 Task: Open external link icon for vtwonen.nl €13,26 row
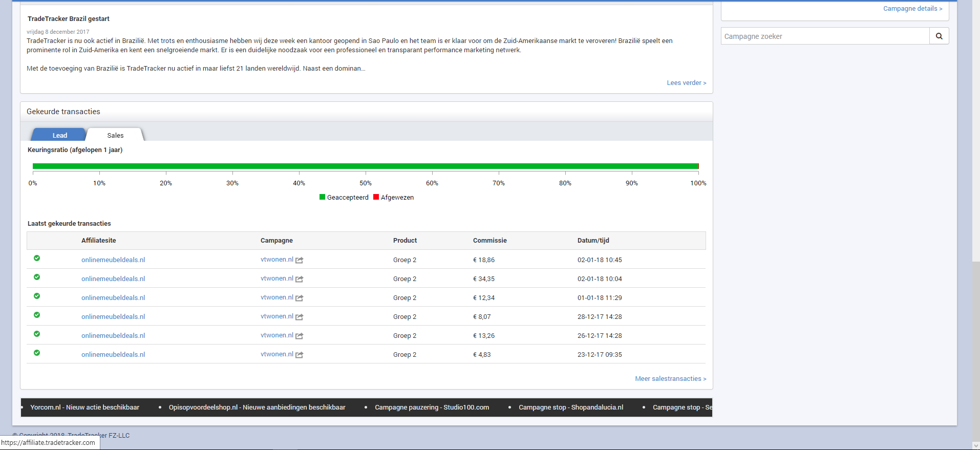click(x=300, y=336)
